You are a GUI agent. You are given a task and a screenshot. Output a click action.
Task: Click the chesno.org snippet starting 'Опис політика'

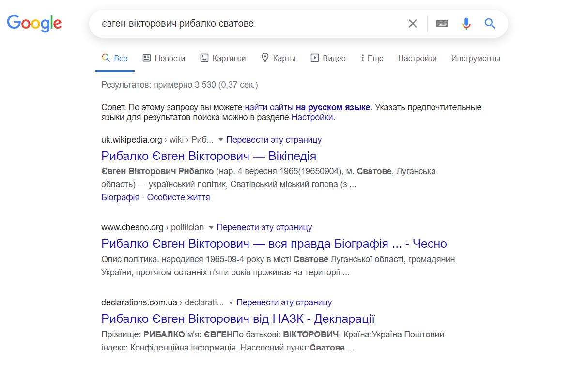coord(278,266)
